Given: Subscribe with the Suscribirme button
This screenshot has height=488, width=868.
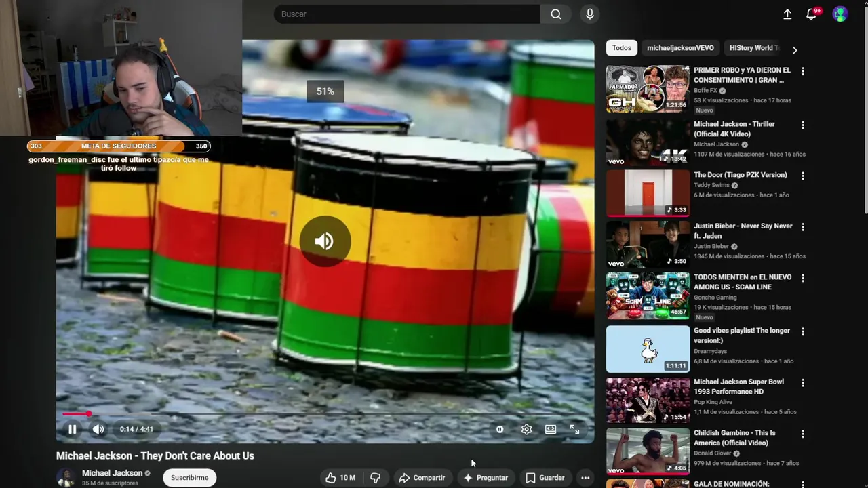Looking at the screenshot, I should click(x=189, y=478).
